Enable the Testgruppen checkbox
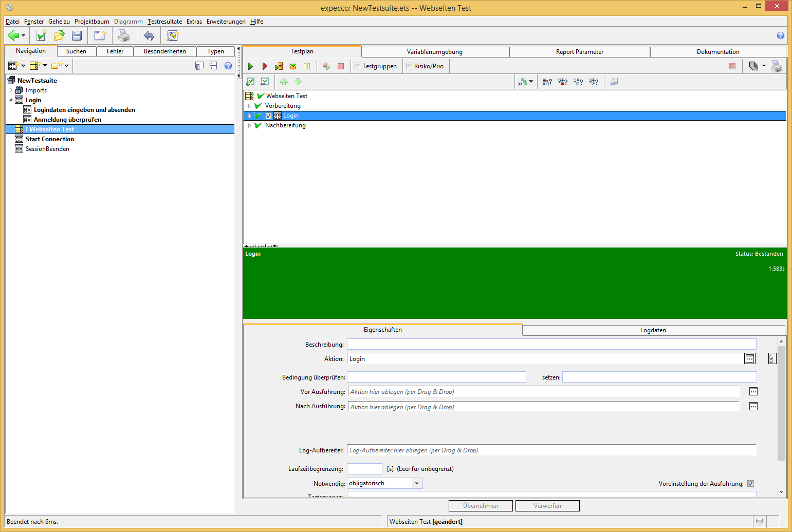Viewport: 792px width, 532px height. pos(358,66)
